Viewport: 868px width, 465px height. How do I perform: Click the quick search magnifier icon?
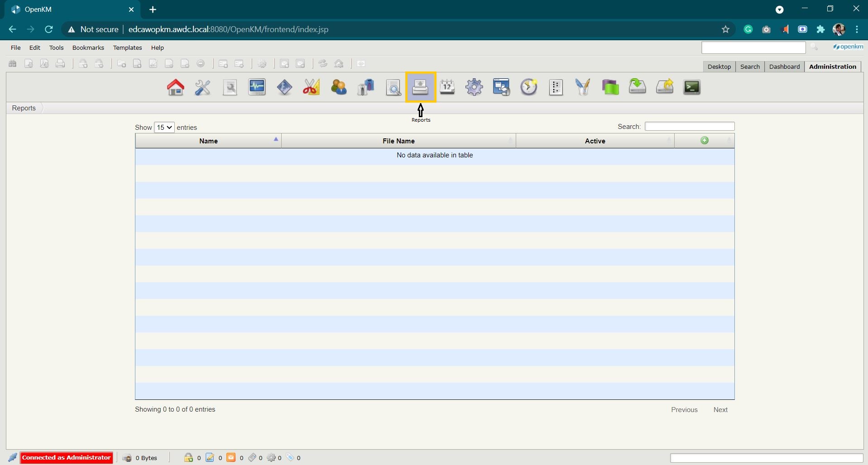(814, 47)
